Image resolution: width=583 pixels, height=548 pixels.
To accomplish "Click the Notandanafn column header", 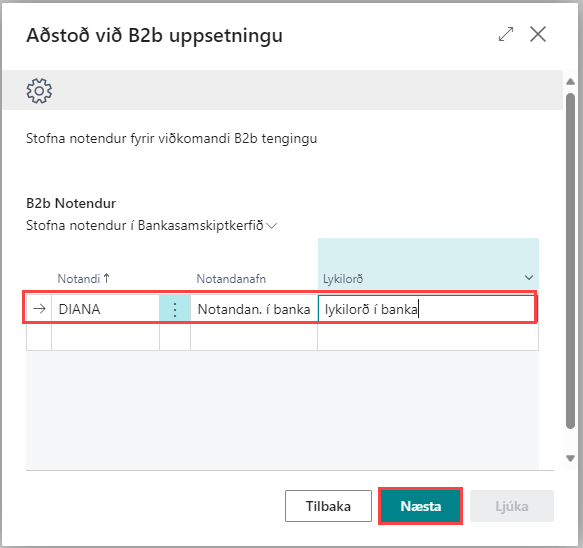I will click(x=231, y=279).
